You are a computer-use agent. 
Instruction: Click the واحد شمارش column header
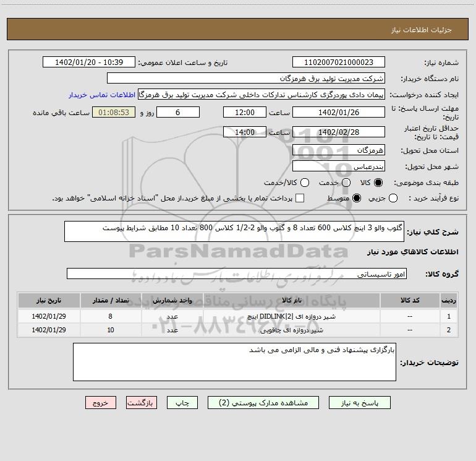[x=172, y=300]
